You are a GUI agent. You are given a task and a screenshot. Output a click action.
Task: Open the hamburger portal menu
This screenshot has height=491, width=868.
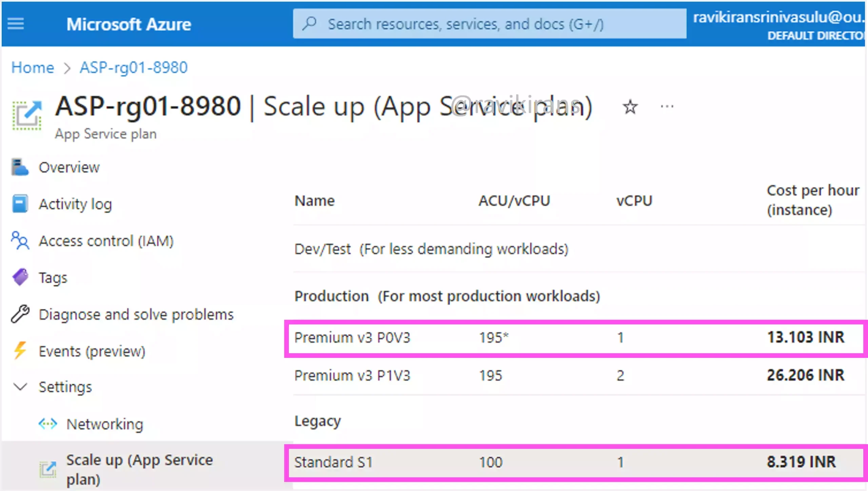click(16, 24)
